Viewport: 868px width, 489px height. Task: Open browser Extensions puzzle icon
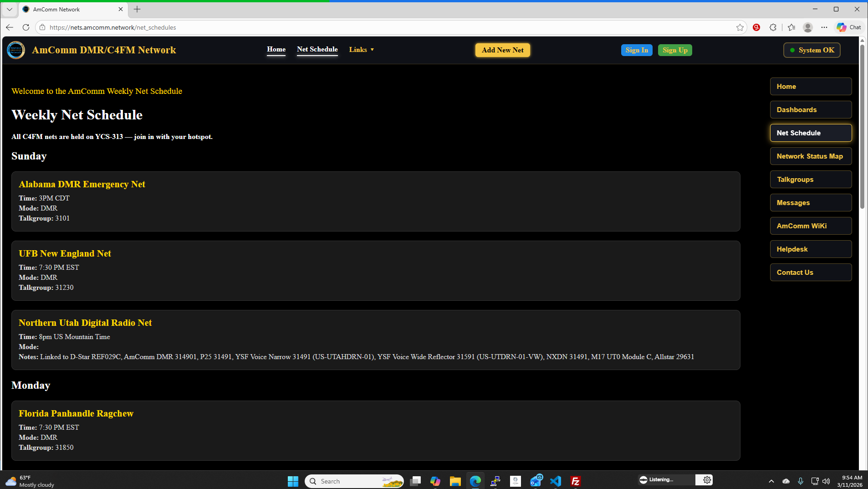click(773, 27)
